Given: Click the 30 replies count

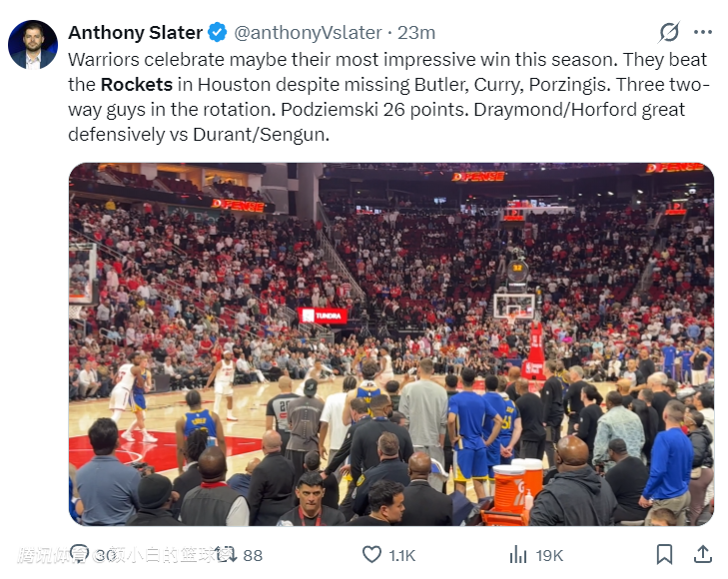Looking at the screenshot, I should click(x=106, y=555).
